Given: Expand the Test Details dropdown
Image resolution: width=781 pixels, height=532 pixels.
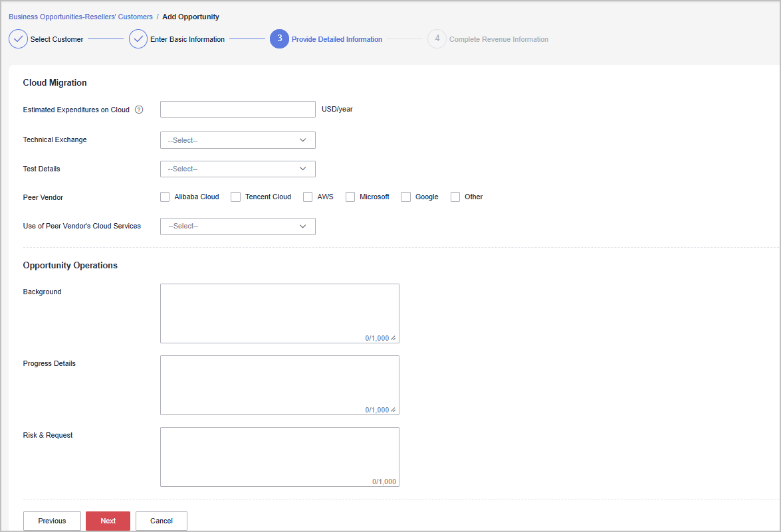Looking at the screenshot, I should pyautogui.click(x=237, y=169).
